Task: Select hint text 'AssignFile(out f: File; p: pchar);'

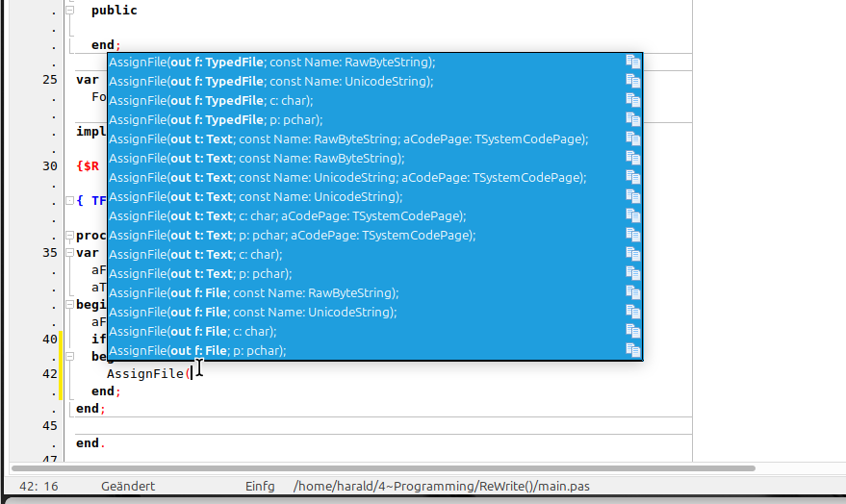Action: tap(197, 351)
